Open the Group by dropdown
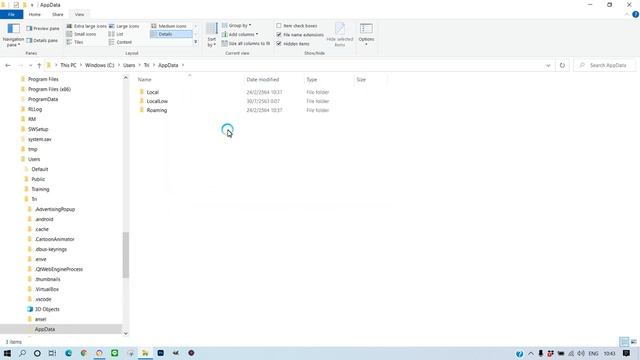 [x=237, y=25]
